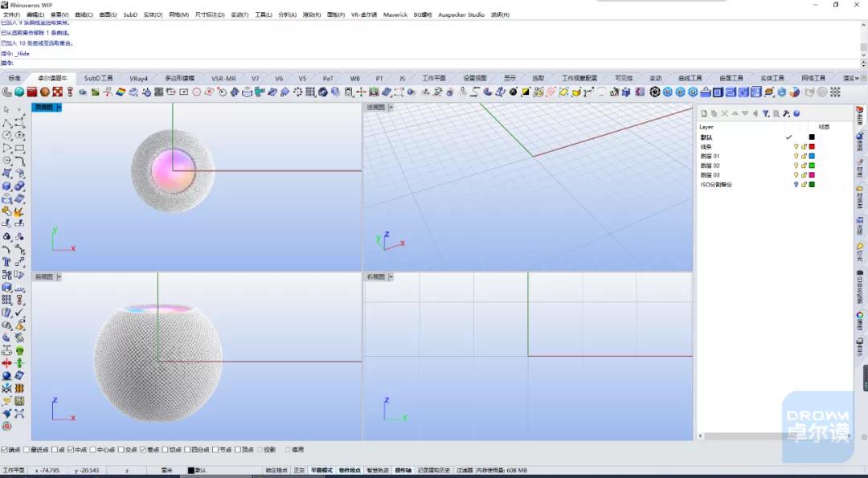Toggle 操作轴 in status bar
868x478 pixels.
point(403,470)
